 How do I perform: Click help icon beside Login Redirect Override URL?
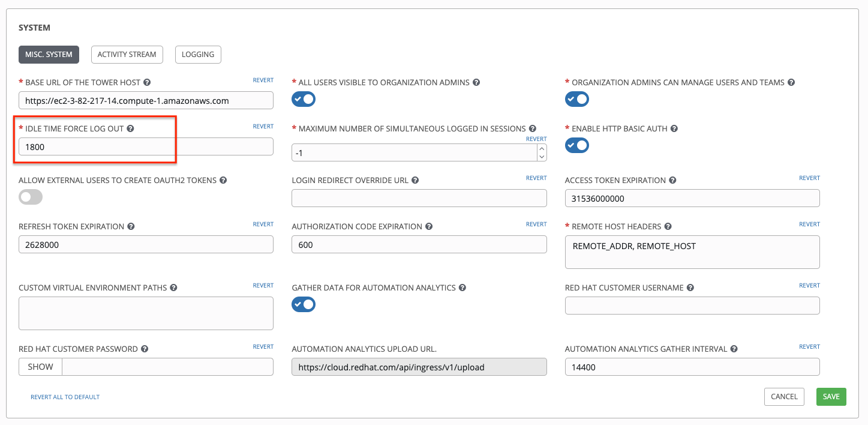[415, 181]
